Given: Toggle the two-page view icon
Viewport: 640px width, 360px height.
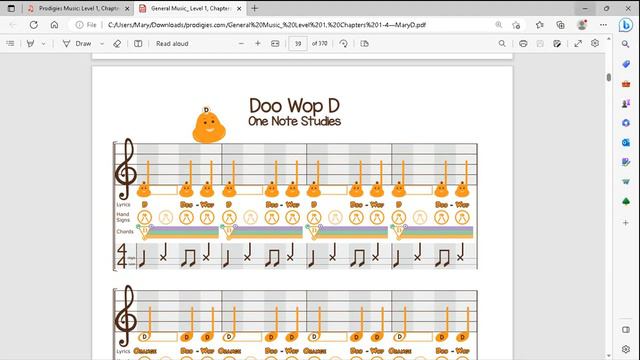Looking at the screenshot, I should pyautogui.click(x=138, y=43).
